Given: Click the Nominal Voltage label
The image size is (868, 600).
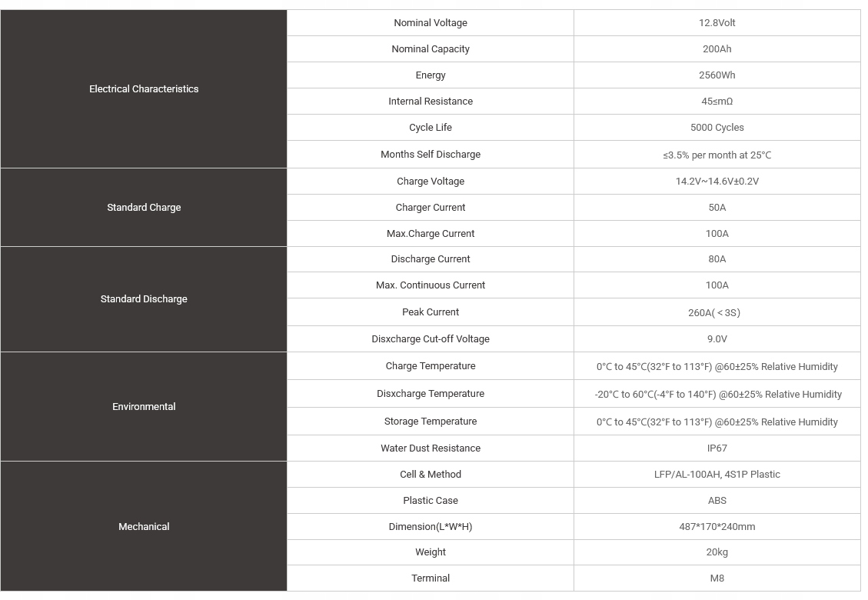Looking at the screenshot, I should (x=431, y=23).
